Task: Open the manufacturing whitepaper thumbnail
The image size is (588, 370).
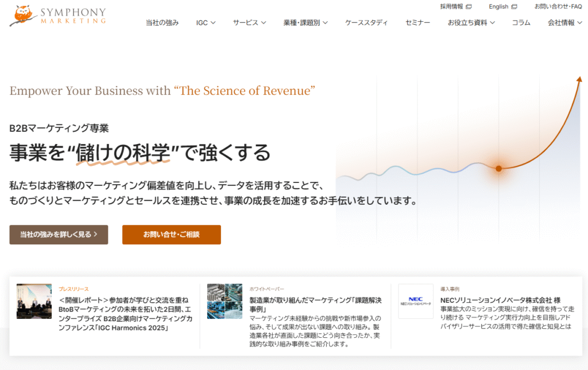Action: point(225,301)
